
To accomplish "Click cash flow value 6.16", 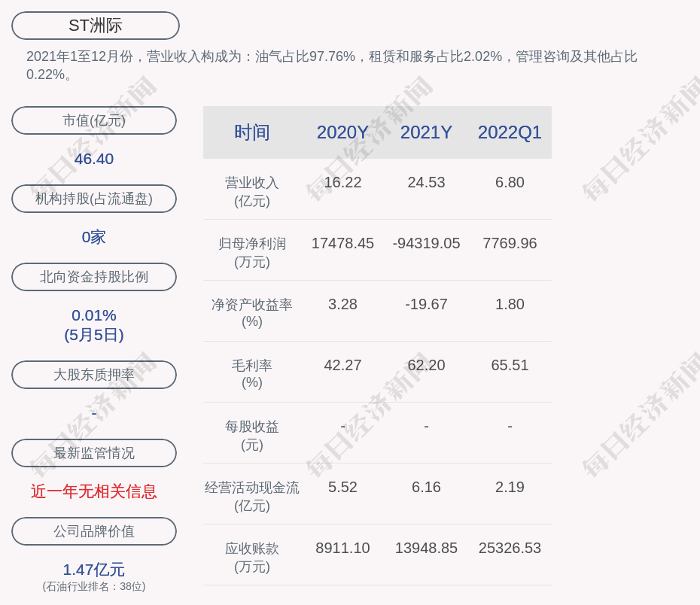I will (426, 487).
